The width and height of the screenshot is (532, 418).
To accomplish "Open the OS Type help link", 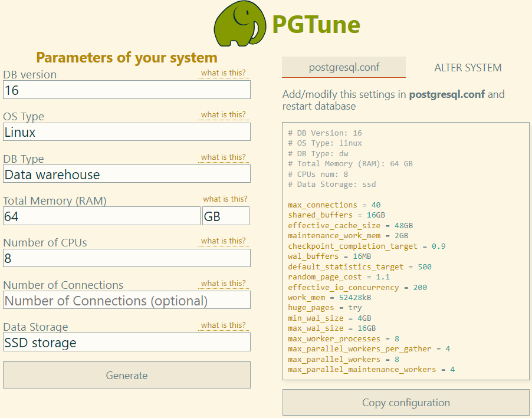I will pos(223,114).
